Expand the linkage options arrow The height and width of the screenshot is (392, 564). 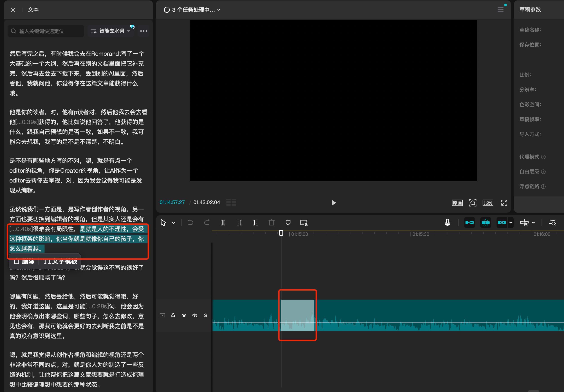tap(511, 223)
